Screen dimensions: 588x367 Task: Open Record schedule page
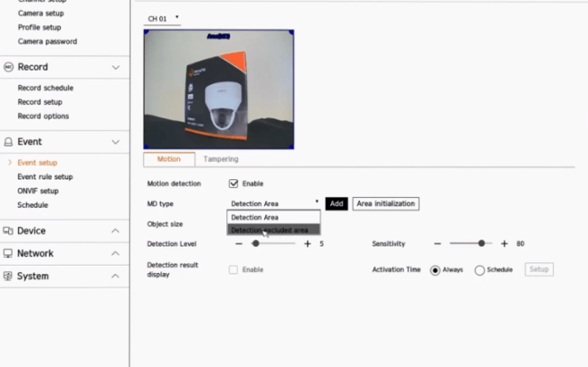(x=45, y=88)
